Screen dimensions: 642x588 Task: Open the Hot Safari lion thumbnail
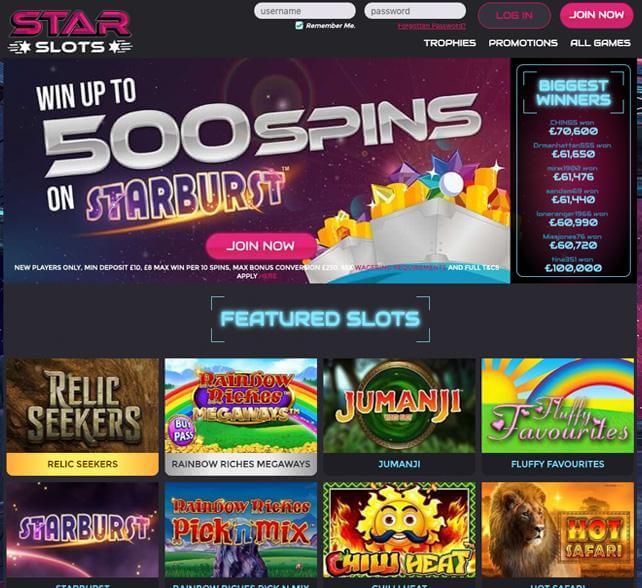(557, 530)
